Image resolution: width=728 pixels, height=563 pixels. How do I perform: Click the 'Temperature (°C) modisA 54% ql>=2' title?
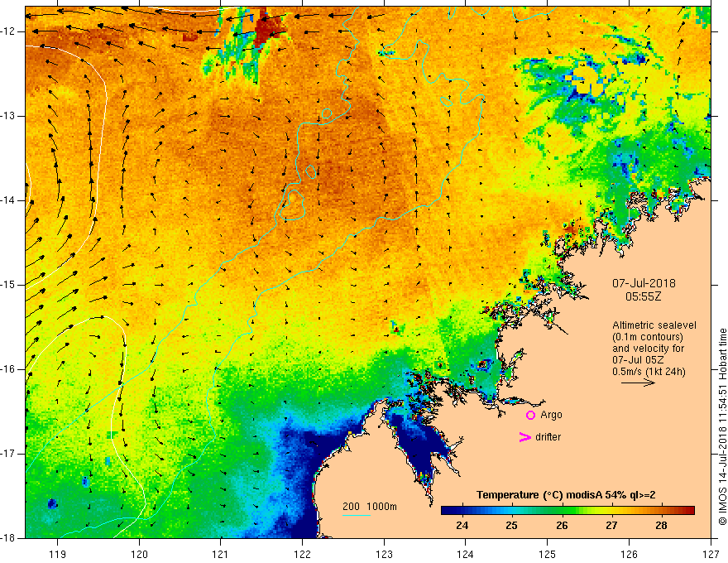pos(566,495)
